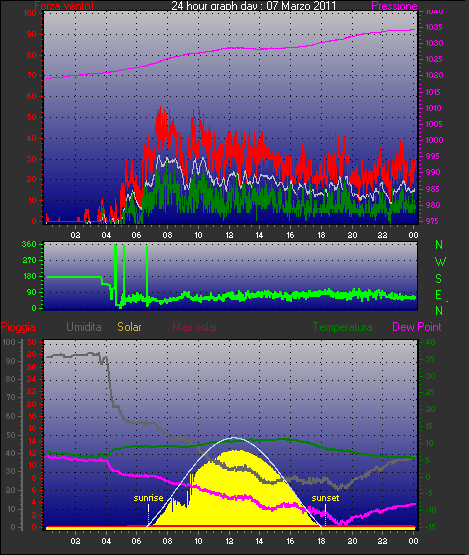Image resolution: width=469 pixels, height=555 pixels.
Task: Click the 1025 pressure axis value
Action: [433, 59]
